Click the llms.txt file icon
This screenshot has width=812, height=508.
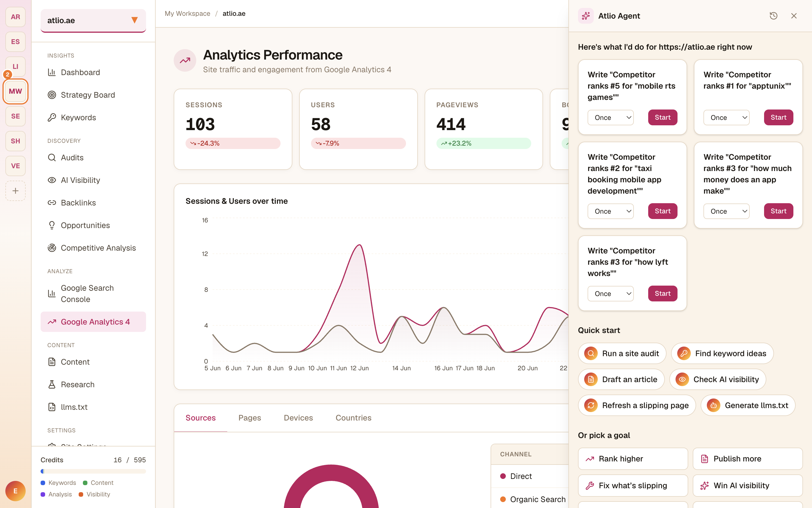point(52,407)
